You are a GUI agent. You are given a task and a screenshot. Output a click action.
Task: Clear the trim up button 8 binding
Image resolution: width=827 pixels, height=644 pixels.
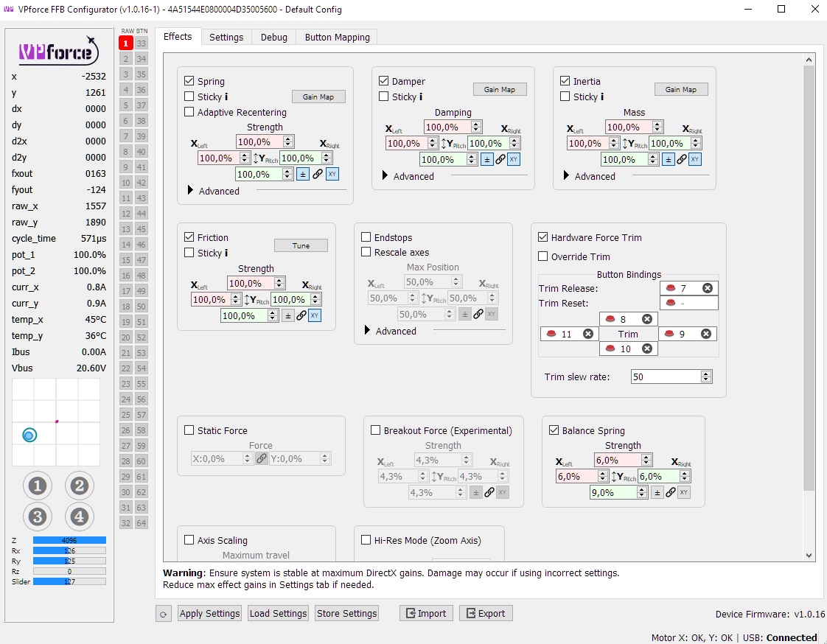[x=647, y=319]
